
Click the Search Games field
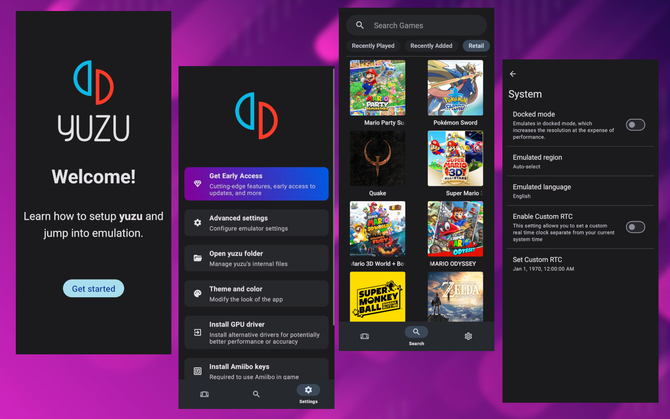(416, 25)
